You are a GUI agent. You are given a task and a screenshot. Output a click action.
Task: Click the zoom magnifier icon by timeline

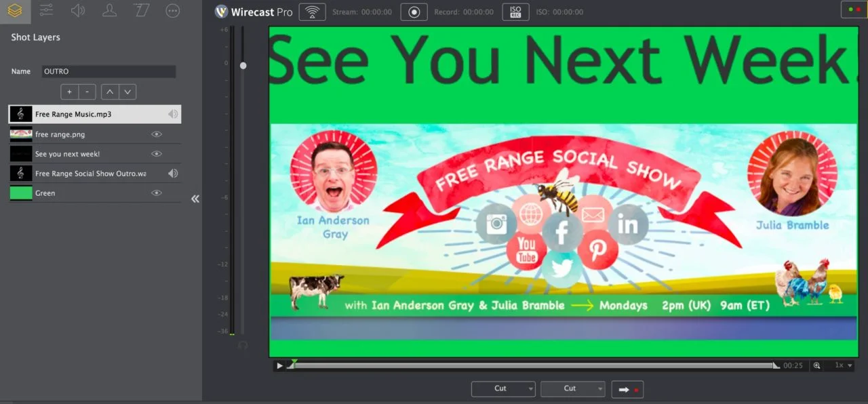tap(816, 365)
